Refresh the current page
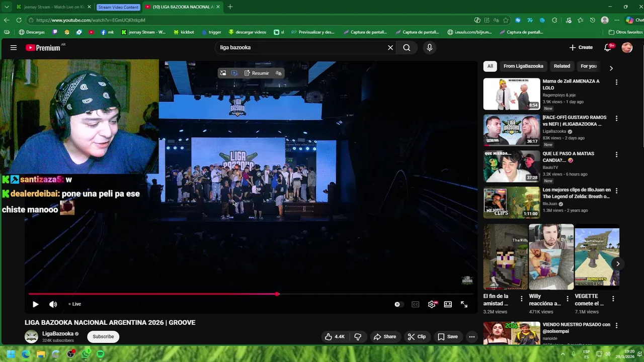644x362 pixels. pos(19,20)
